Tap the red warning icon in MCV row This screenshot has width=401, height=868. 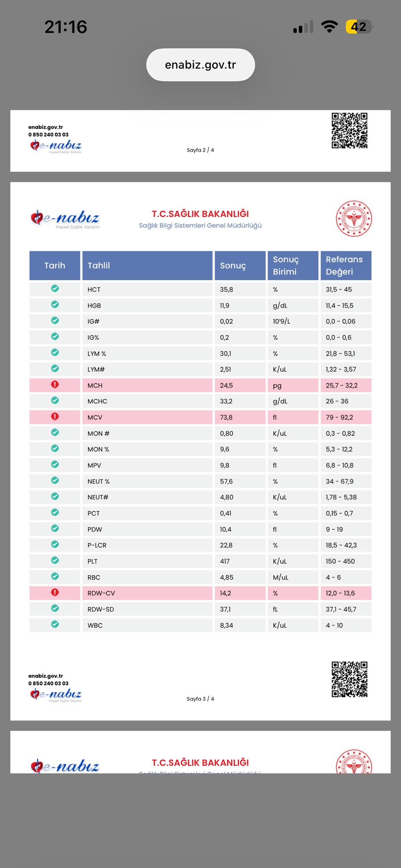[55, 417]
